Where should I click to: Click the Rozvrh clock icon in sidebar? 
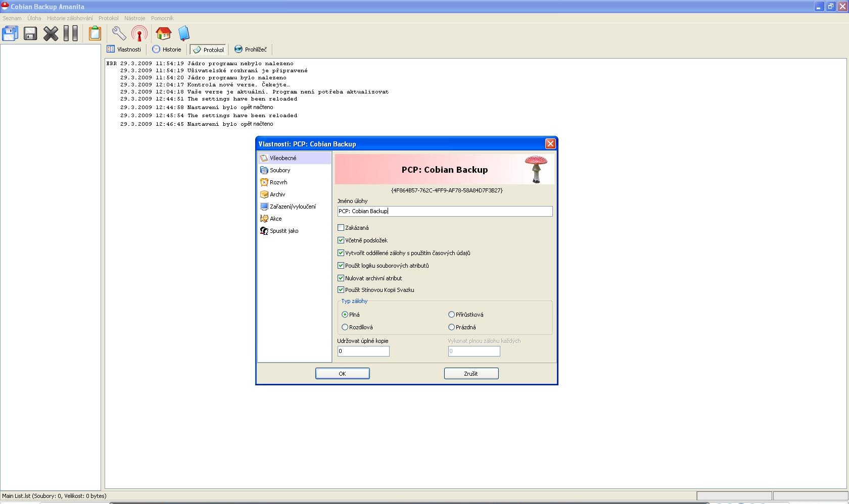point(264,182)
